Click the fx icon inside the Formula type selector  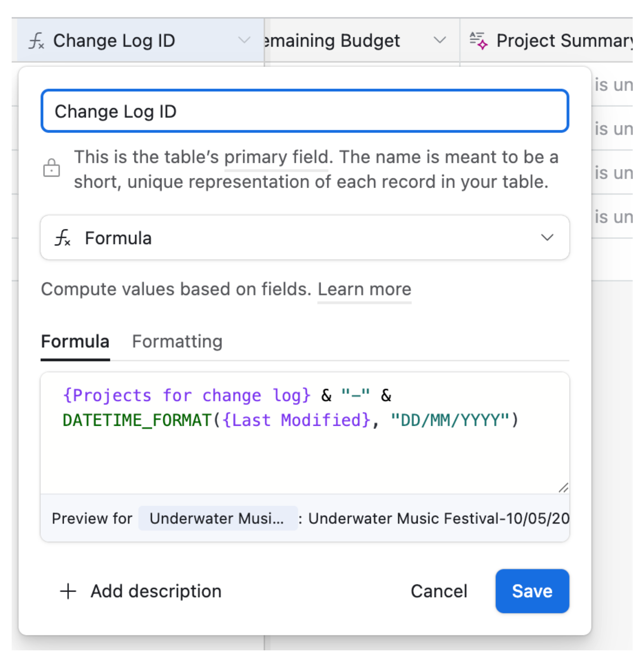(64, 237)
